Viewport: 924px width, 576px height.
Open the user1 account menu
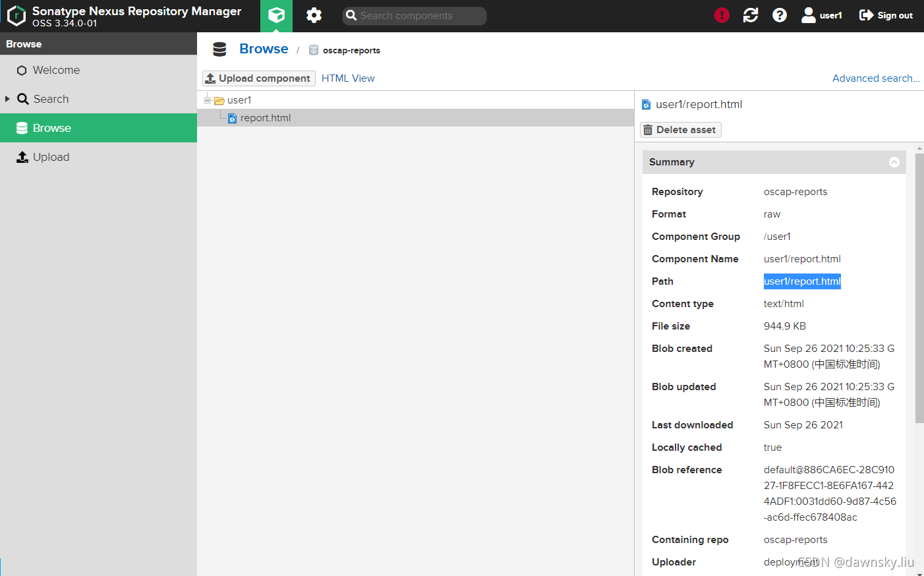[822, 15]
